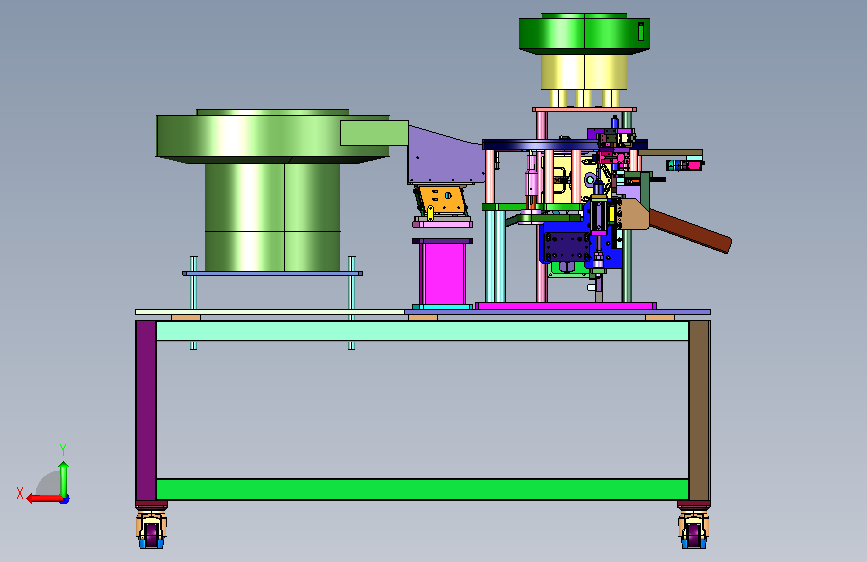Select the pale yellow cylinder under the small bowl

[x=584, y=72]
